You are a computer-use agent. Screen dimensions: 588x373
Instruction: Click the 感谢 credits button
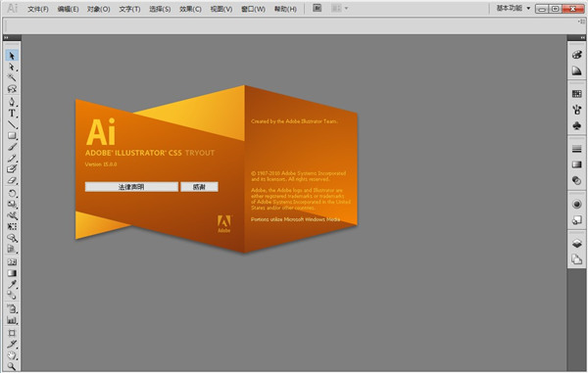coord(199,187)
